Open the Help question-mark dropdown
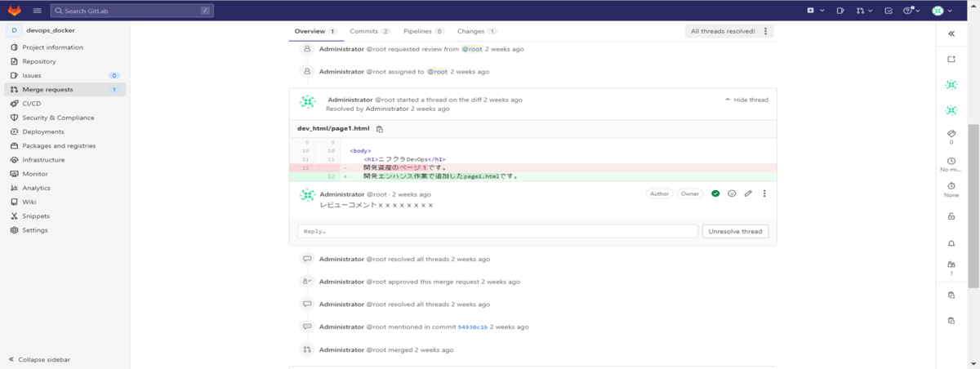980x369 pixels. [911, 11]
